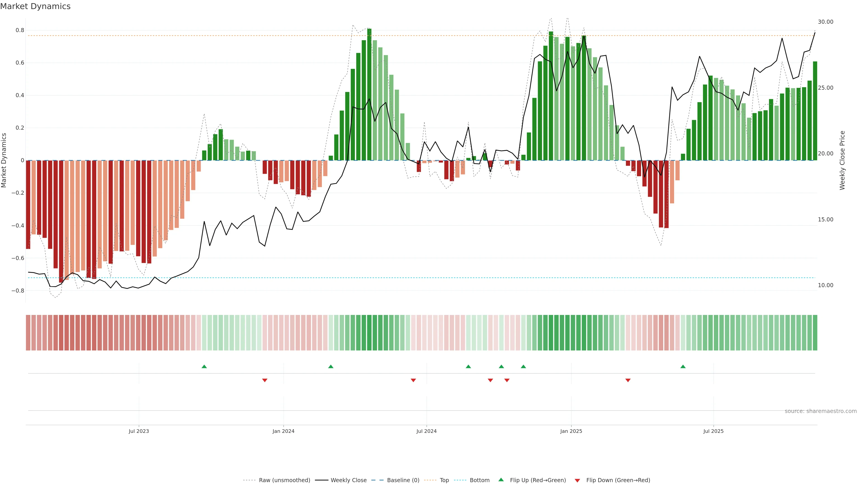Click the Market Dynamics chart title

35,6
